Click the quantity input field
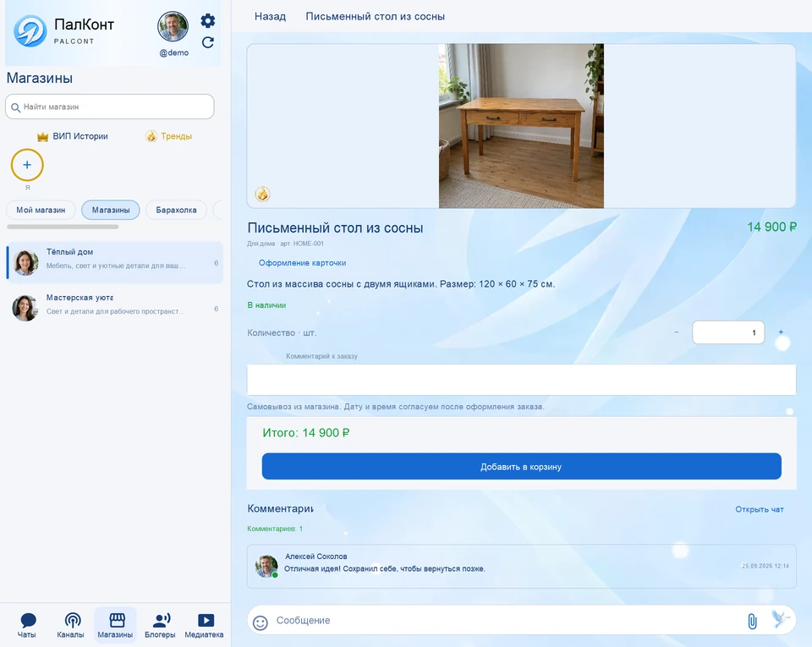The image size is (812, 647). tap(728, 332)
